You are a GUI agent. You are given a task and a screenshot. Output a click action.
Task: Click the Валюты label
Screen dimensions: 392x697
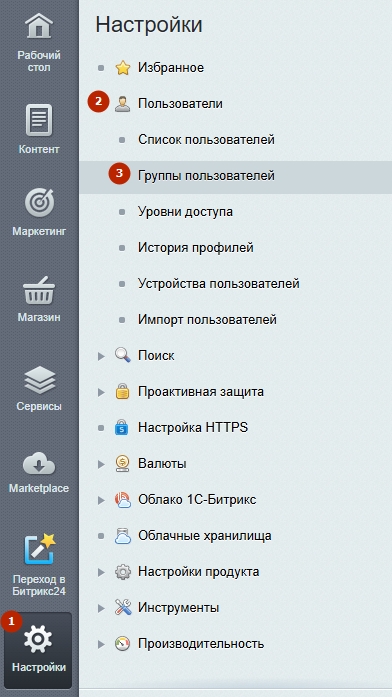tap(162, 464)
